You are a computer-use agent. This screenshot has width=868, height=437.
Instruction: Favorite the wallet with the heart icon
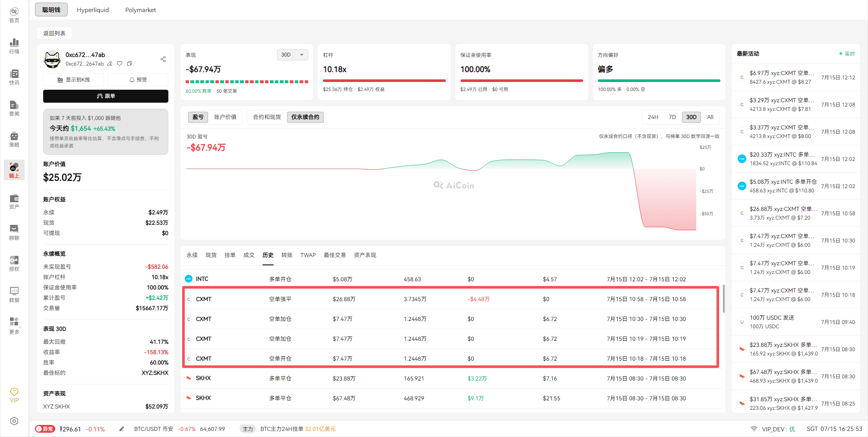[x=120, y=63]
